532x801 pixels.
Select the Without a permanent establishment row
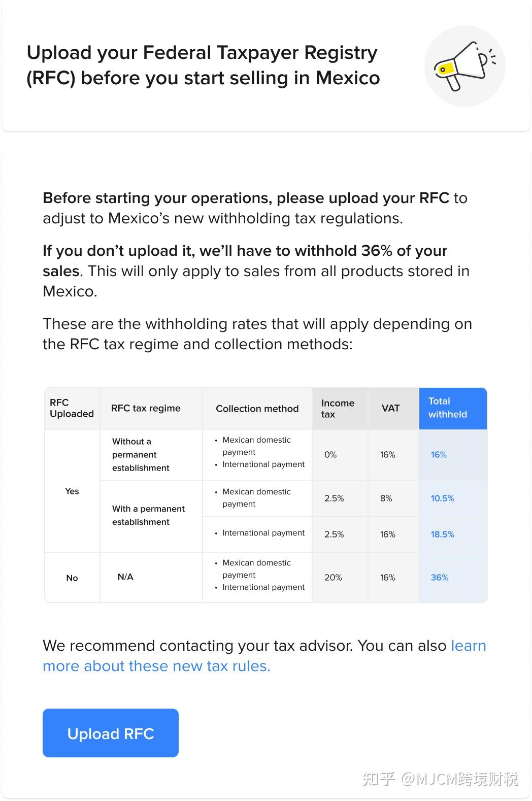pyautogui.click(x=141, y=454)
